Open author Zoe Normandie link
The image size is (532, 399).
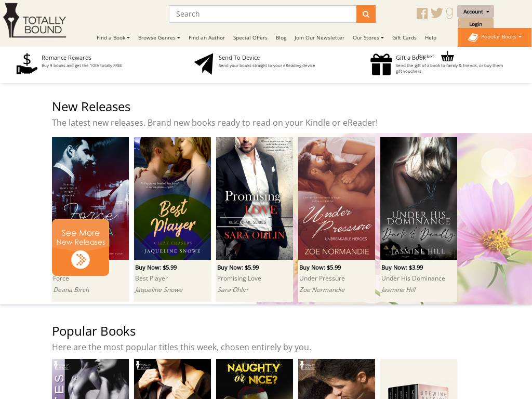click(x=322, y=290)
